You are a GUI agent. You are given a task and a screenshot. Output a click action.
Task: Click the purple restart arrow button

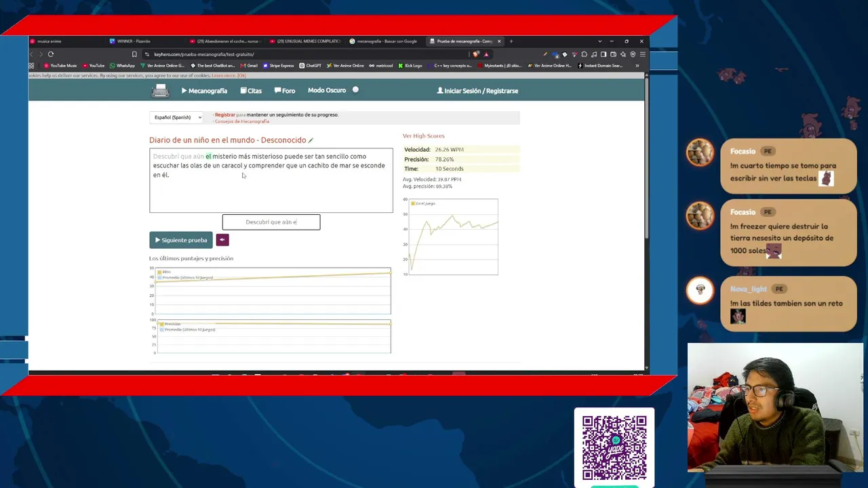222,240
